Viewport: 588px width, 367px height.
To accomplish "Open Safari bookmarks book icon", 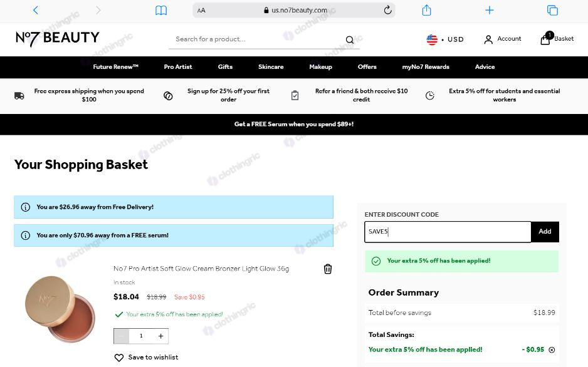I will pos(161,10).
